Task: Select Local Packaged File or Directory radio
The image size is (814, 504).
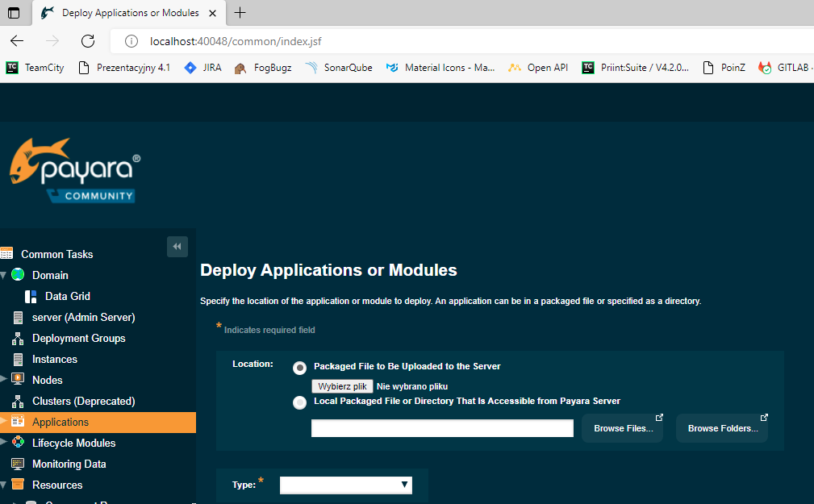Action: [x=300, y=402]
